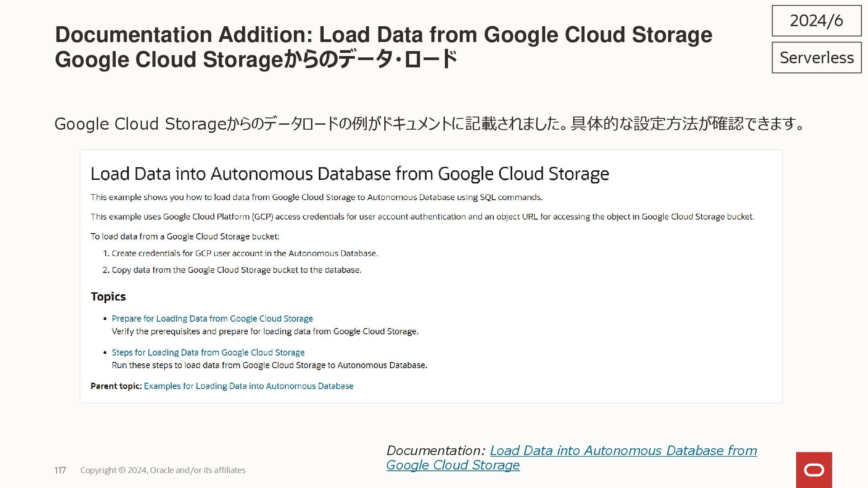Viewport: 868px width, 488px height.
Task: Click the Japanese description sentence above the screenshot
Action: click(x=429, y=124)
